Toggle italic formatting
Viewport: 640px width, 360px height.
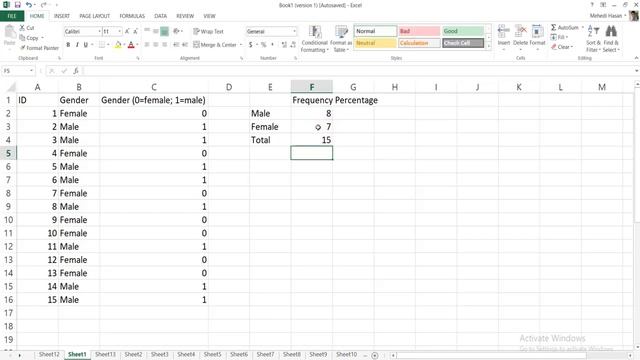77,44
